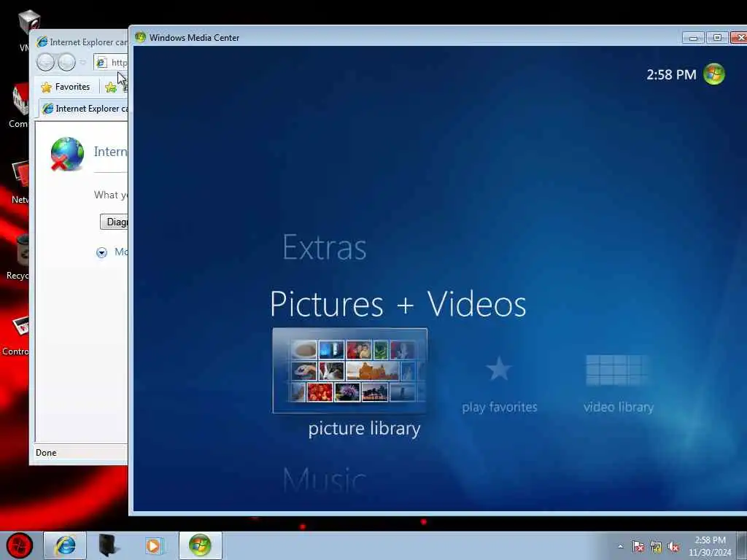
Task: Click the globe error icon in Internet Explorer
Action: pos(67,154)
